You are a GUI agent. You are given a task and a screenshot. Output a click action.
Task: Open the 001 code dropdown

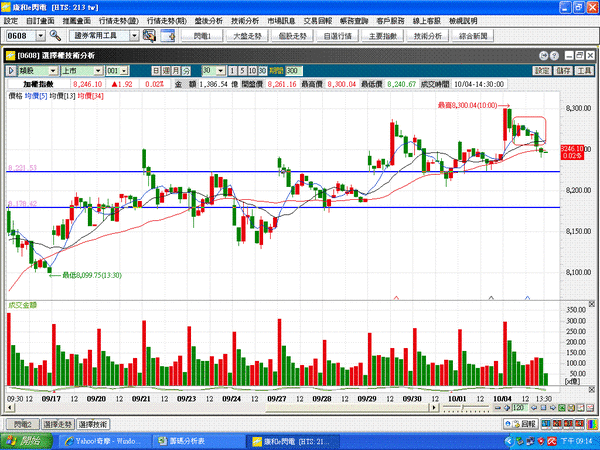pyautogui.click(x=124, y=71)
